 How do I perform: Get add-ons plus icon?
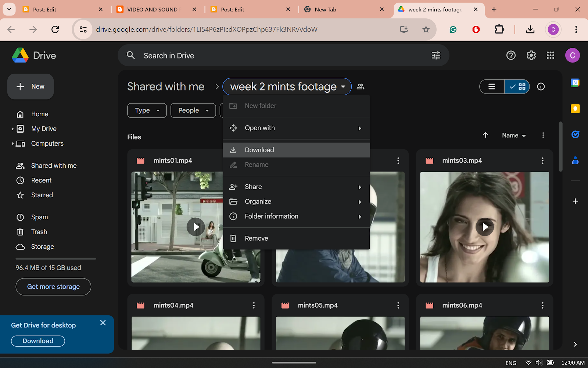(575, 201)
